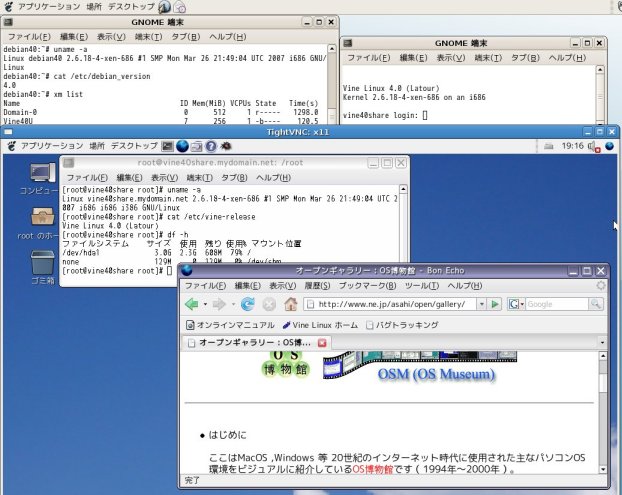Screen dimensions: 622x495
Task: Open 履歴(S) menu in Bon Echo
Action: 317,286
